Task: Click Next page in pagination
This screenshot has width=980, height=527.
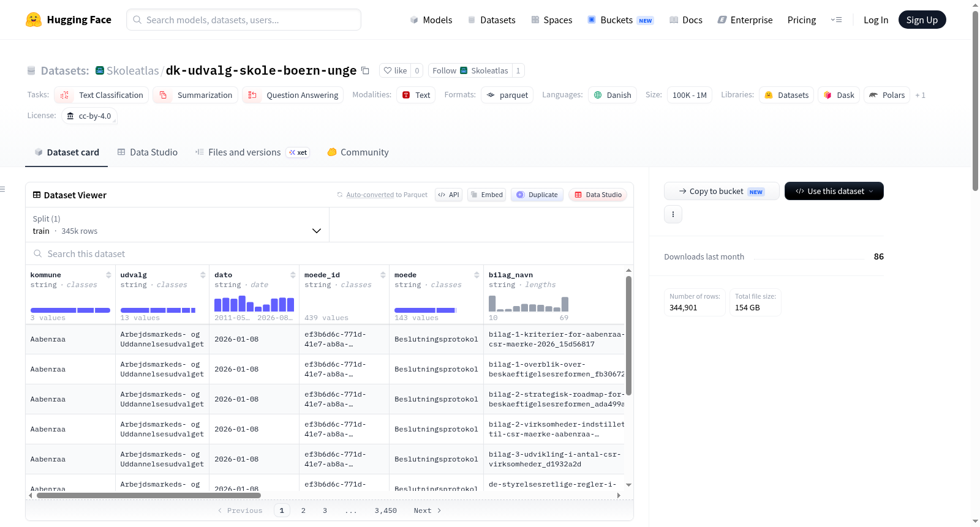Action: (x=428, y=510)
